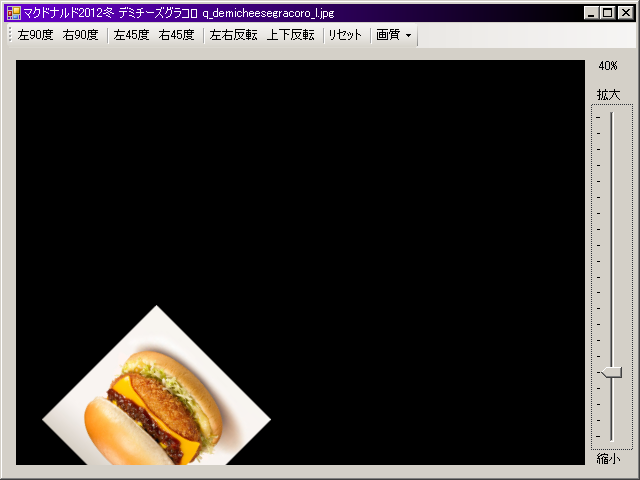Click the toolbar drag grip handle
640x480 pixels.
click(x=10, y=35)
